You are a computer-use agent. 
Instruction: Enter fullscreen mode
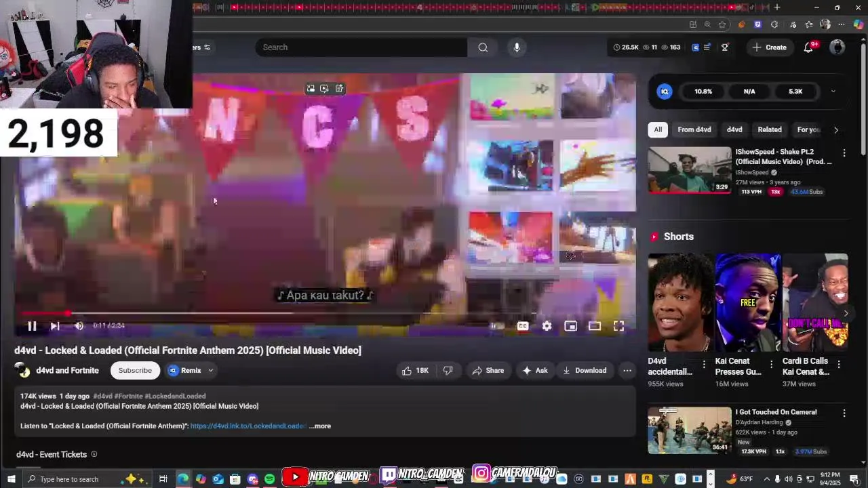pyautogui.click(x=618, y=326)
